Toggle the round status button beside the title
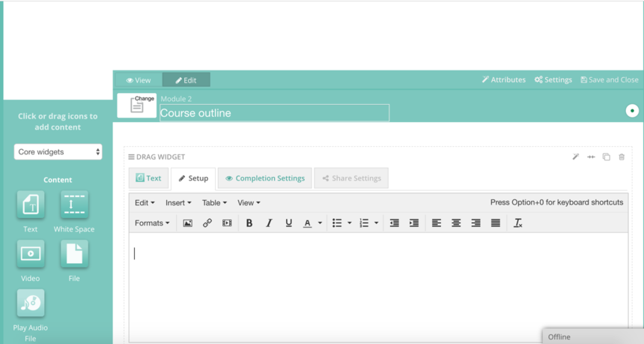This screenshot has width=644, height=344. [x=632, y=111]
